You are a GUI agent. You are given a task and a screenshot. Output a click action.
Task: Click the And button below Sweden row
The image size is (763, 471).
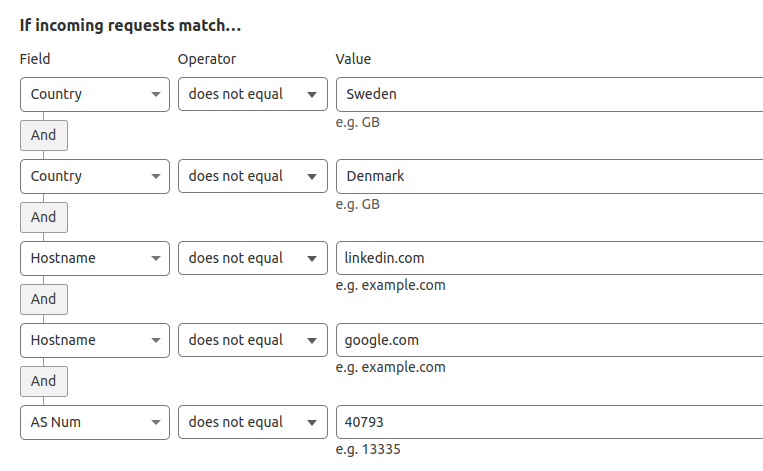(44, 135)
